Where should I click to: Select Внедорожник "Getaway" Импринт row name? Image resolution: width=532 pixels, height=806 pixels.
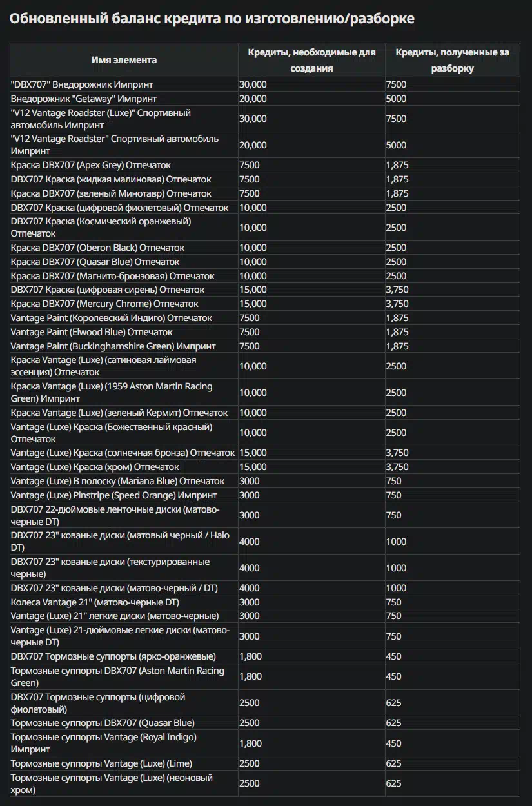coord(84,99)
